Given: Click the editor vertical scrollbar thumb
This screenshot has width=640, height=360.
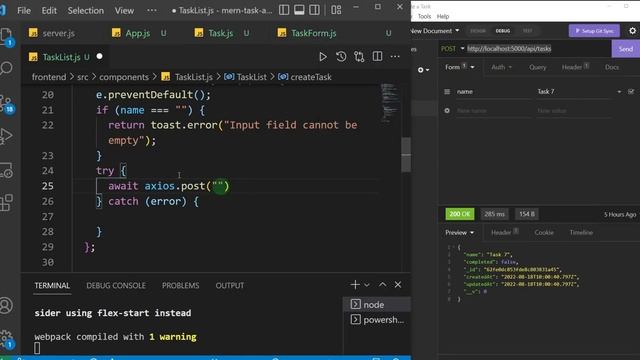Looking at the screenshot, I should pos(406,155).
